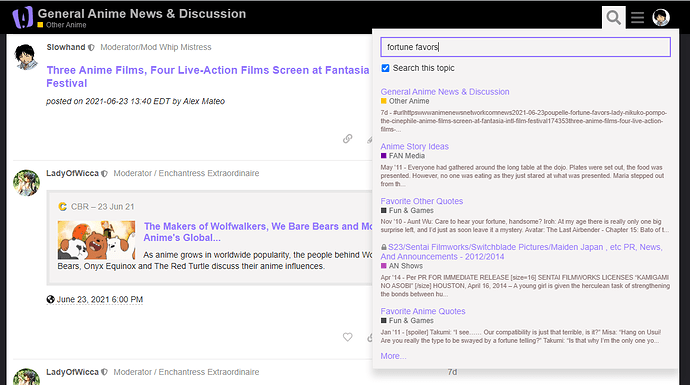Click Slowhand's moderator shield icon
690x385 pixels.
[91, 48]
